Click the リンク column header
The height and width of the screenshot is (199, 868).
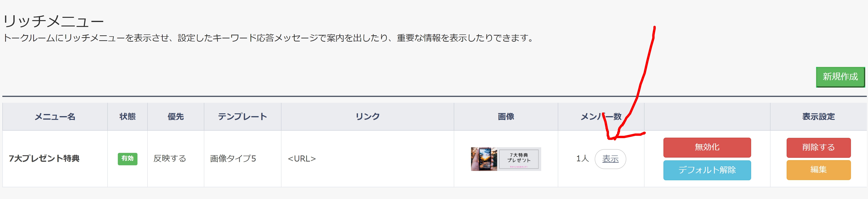tap(367, 117)
